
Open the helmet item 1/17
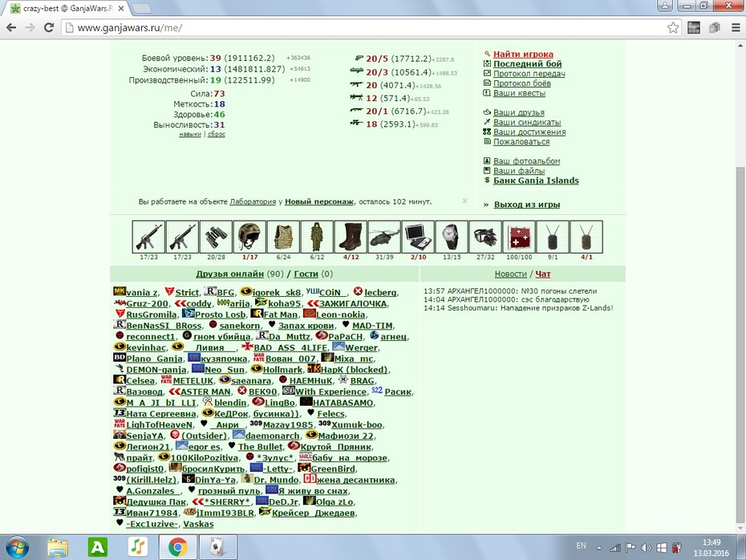pyautogui.click(x=249, y=237)
